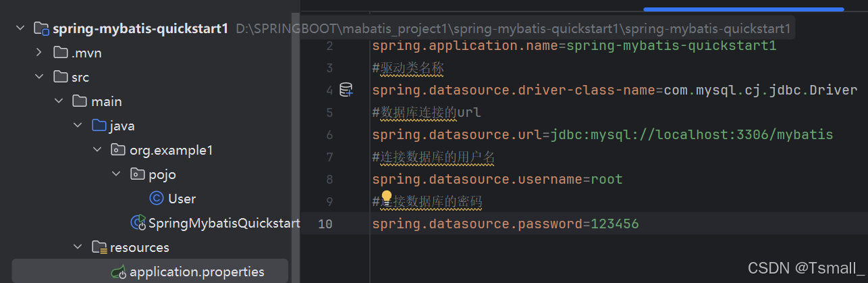Image resolution: width=868 pixels, height=283 pixels.
Task: Click the comment about 数据库的密码
Action: pyautogui.click(x=427, y=201)
